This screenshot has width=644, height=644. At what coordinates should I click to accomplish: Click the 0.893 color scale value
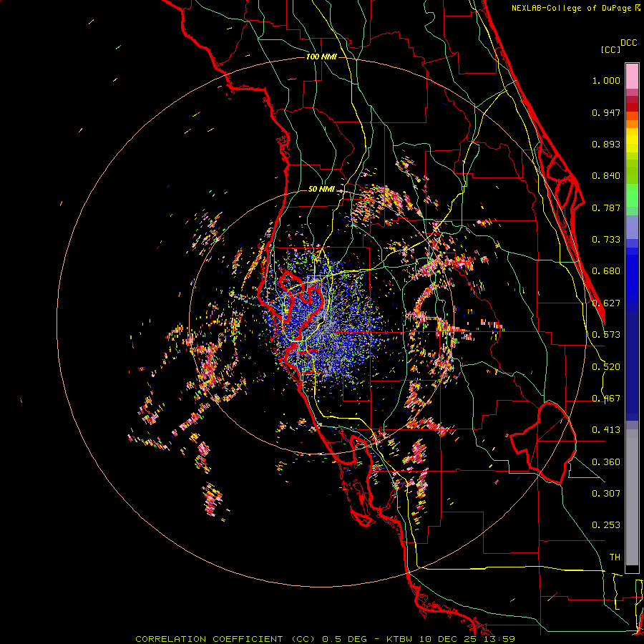pos(606,144)
